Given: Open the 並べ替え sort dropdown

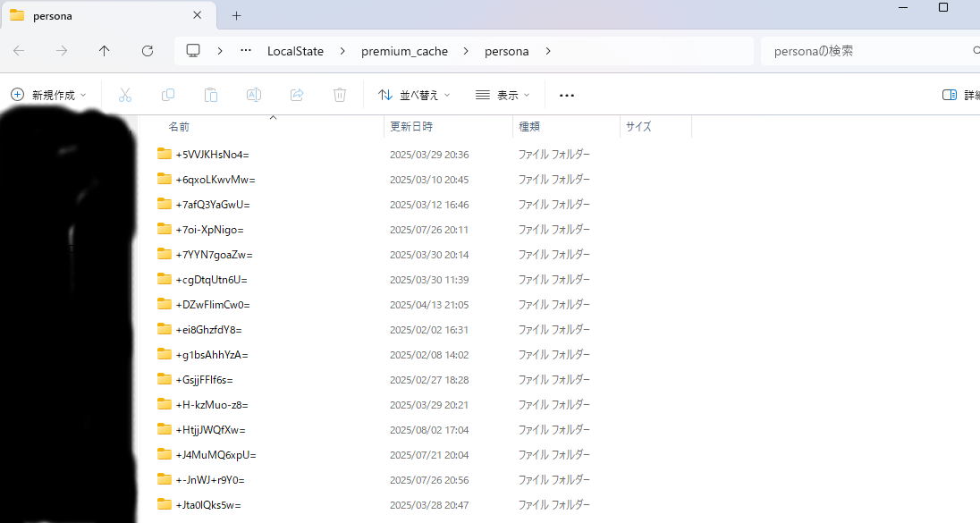Looking at the screenshot, I should click(414, 95).
